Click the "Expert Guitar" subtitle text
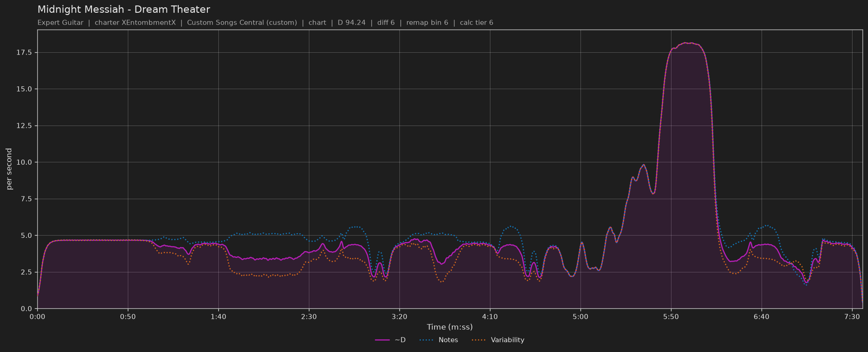The width and height of the screenshot is (868, 352). click(x=61, y=23)
